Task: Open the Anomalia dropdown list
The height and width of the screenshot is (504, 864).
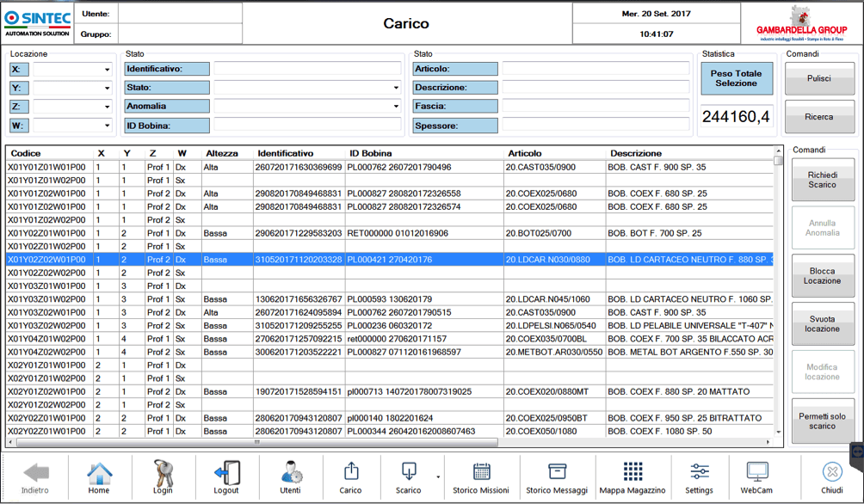Action: pyautogui.click(x=396, y=107)
